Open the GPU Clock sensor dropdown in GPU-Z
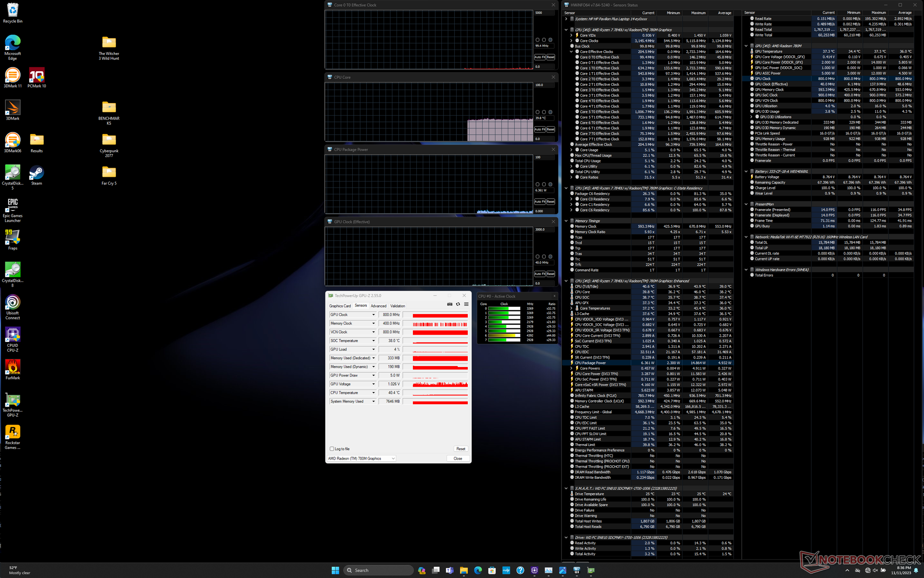This screenshot has width=924, height=578. [x=373, y=315]
